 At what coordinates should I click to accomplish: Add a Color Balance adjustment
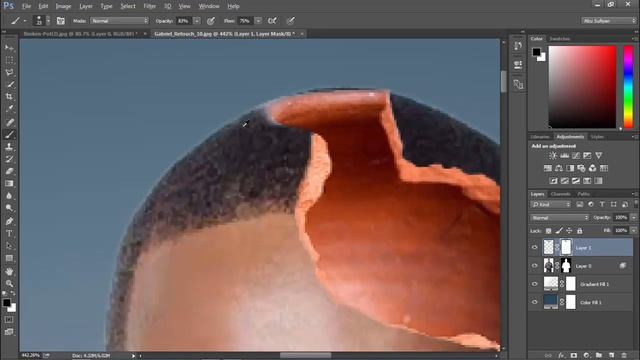tap(559, 168)
